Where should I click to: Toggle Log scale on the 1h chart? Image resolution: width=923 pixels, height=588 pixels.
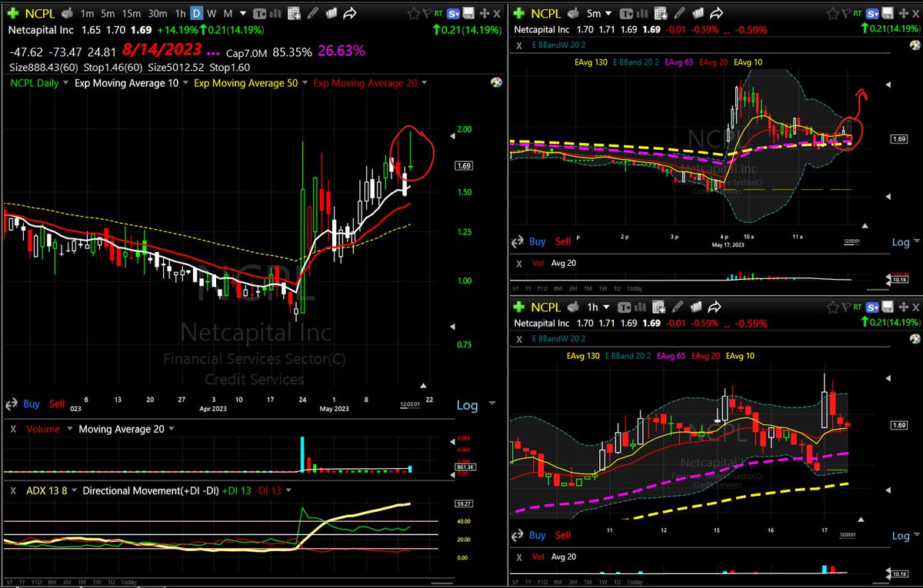(x=901, y=535)
